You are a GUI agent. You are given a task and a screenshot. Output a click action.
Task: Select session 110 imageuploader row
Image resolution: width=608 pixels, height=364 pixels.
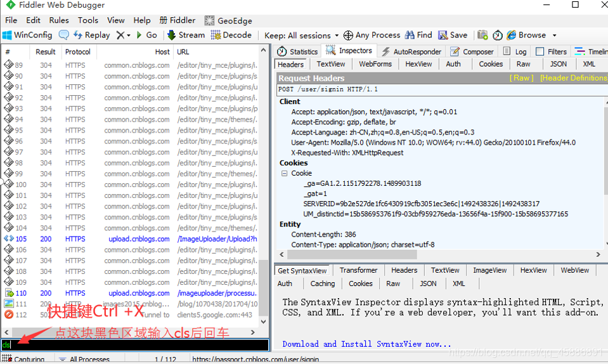coord(131,293)
